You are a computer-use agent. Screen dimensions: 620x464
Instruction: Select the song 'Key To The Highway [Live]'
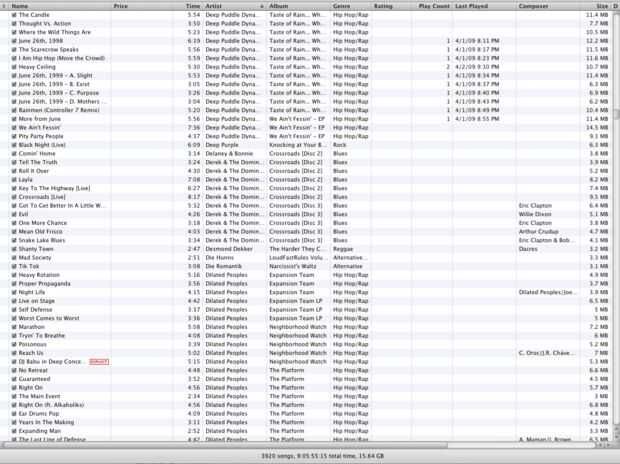[54, 188]
